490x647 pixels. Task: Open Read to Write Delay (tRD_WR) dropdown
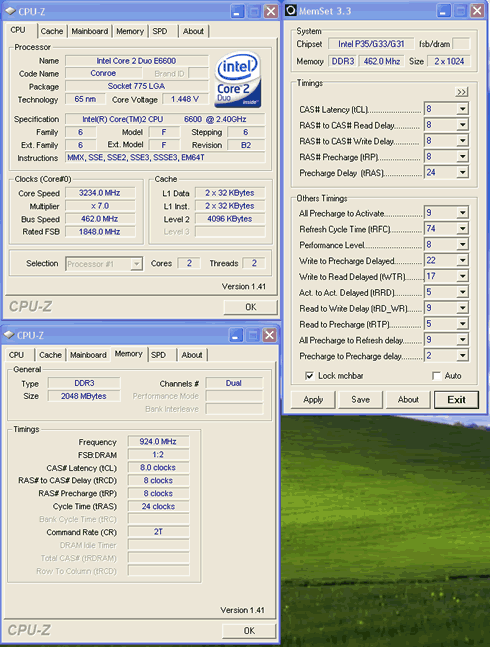coord(462,308)
